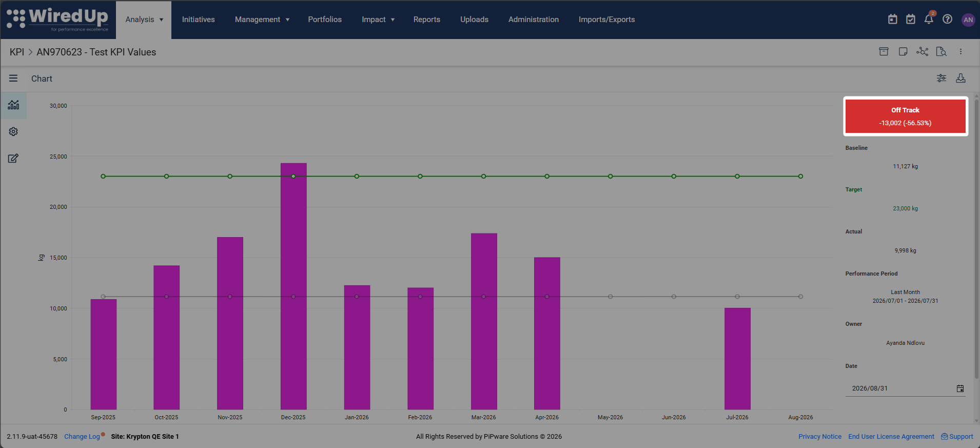This screenshot has width=980, height=448.
Task: Click the Dec-2025 purple bar
Action: click(x=293, y=286)
